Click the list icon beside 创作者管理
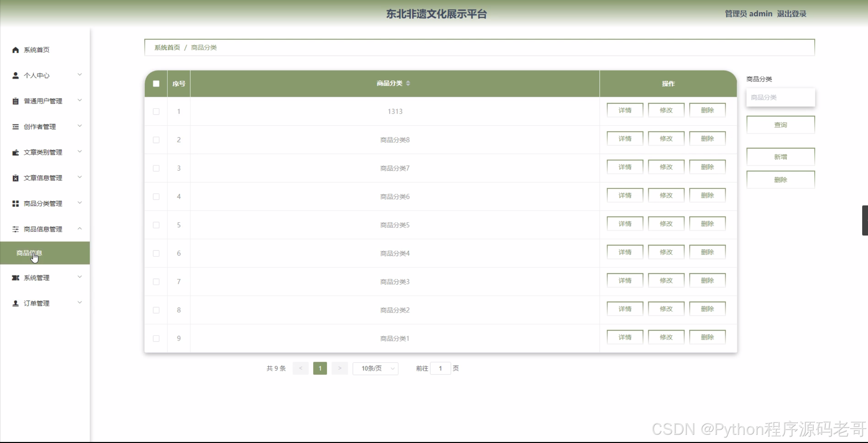The height and width of the screenshot is (443, 868). 15,127
